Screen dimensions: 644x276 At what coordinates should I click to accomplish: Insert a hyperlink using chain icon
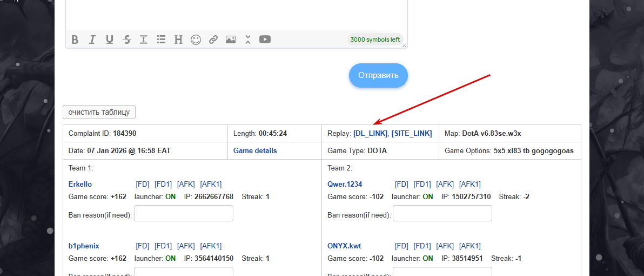[213, 40]
